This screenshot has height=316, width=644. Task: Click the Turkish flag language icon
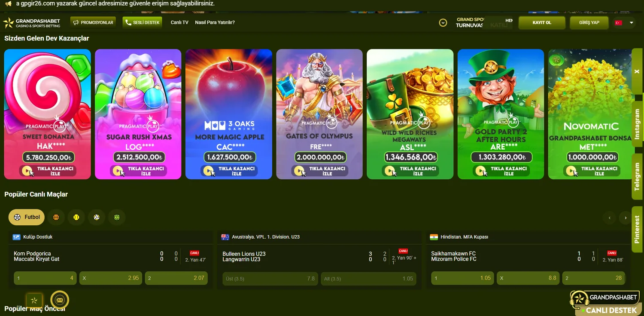[619, 23]
